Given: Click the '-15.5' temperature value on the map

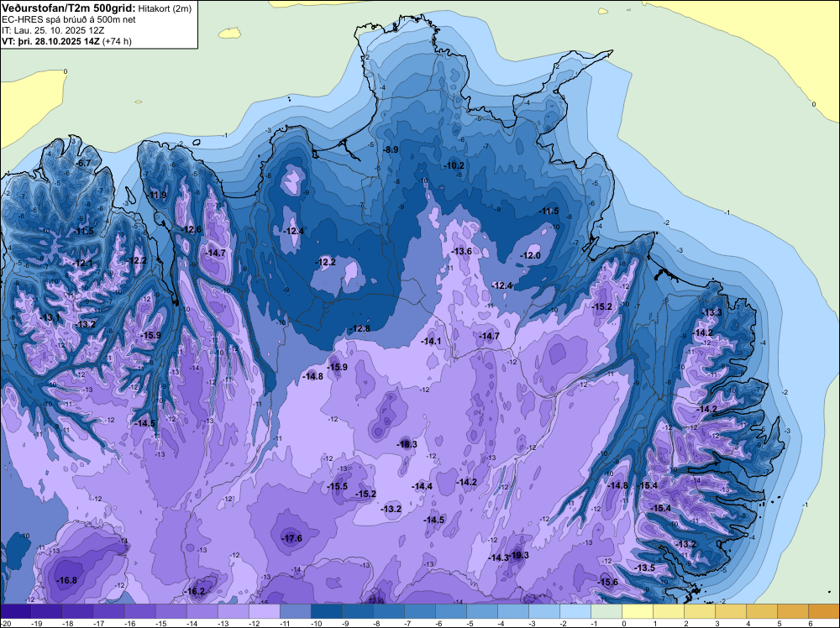Looking at the screenshot, I should (x=337, y=487).
